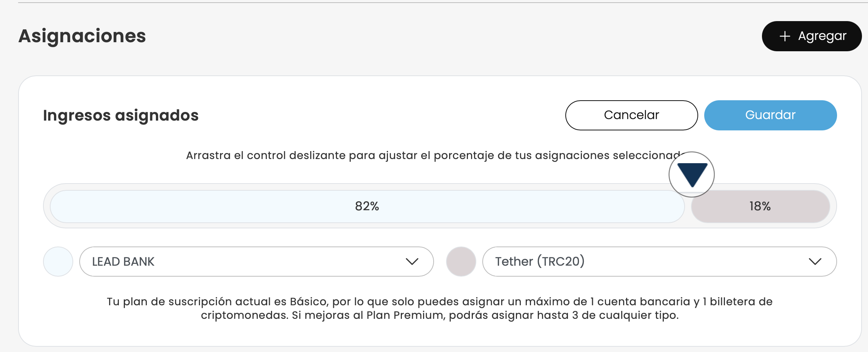This screenshot has width=868, height=352.
Task: Click the 82% percentage label
Action: (x=367, y=207)
